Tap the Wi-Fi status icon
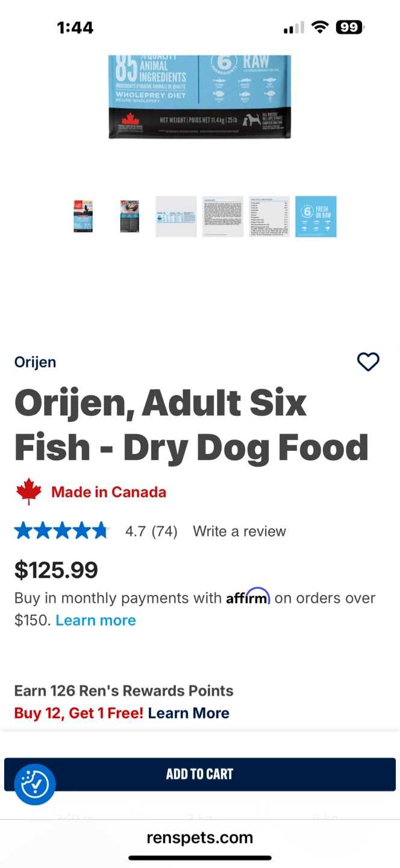 click(320, 27)
